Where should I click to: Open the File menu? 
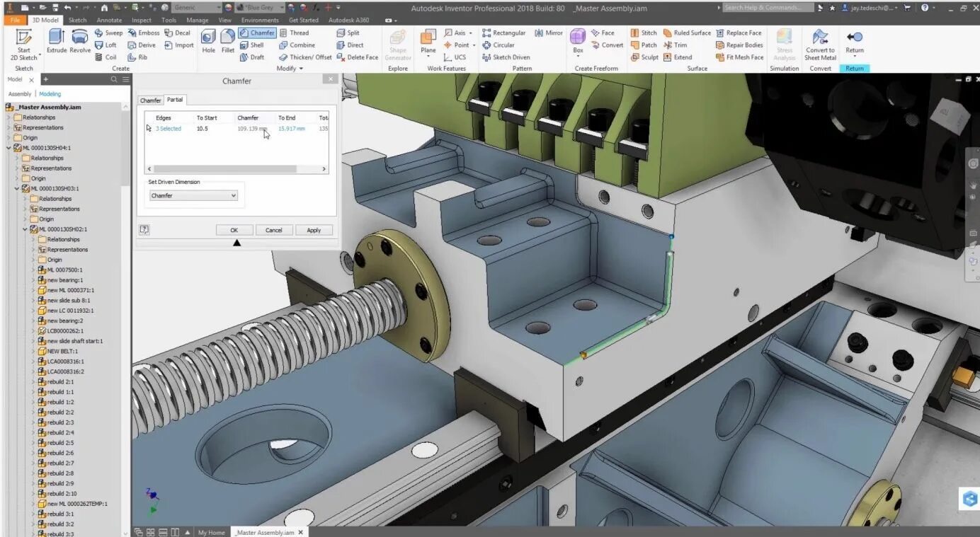[x=15, y=20]
